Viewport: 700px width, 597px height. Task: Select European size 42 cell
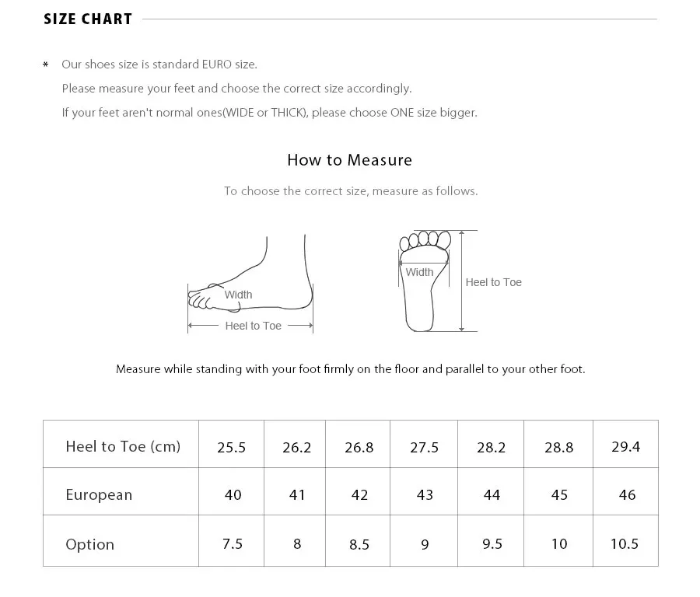[359, 494]
